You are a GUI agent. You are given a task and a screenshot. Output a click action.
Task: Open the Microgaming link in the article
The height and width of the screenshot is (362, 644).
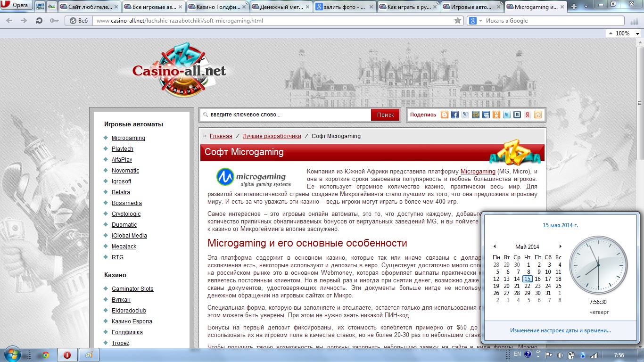pos(478,172)
